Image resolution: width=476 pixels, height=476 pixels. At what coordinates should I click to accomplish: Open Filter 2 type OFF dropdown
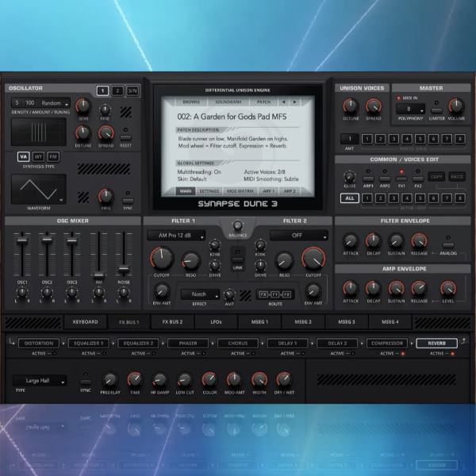pos(299,236)
